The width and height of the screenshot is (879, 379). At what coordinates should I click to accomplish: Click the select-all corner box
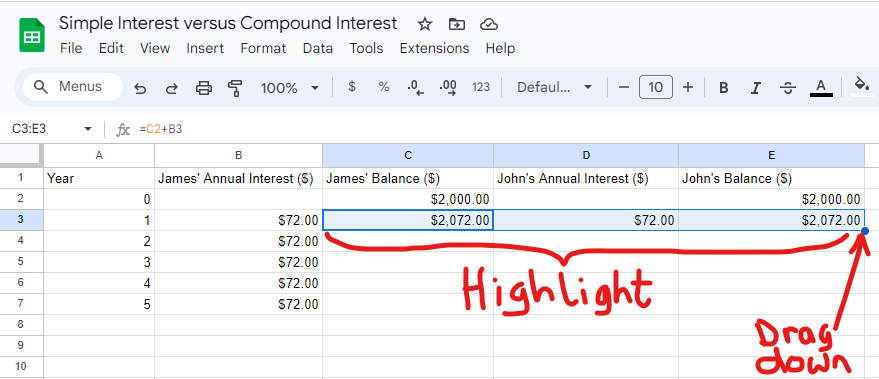pyautogui.click(x=21, y=155)
